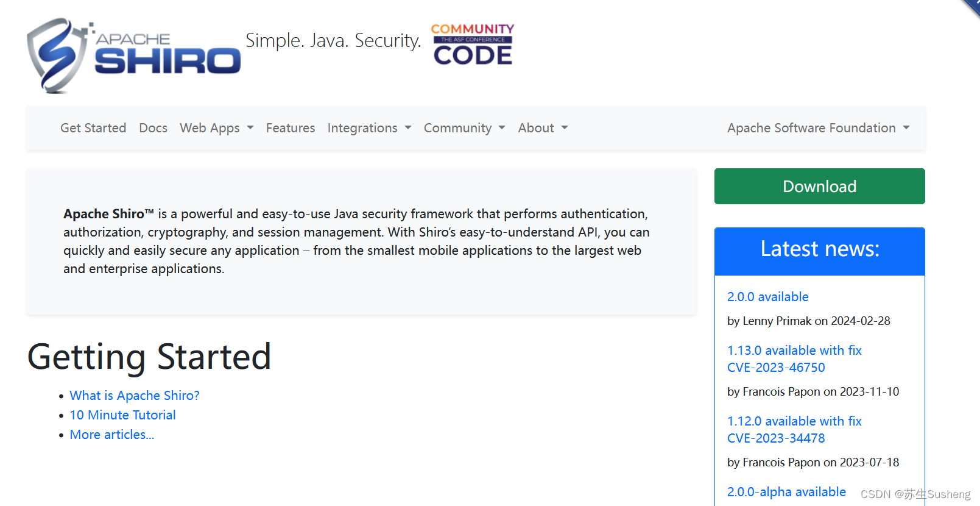Expand the Integrations dropdown menu
Image resolution: width=980 pixels, height=506 pixels.
[369, 128]
